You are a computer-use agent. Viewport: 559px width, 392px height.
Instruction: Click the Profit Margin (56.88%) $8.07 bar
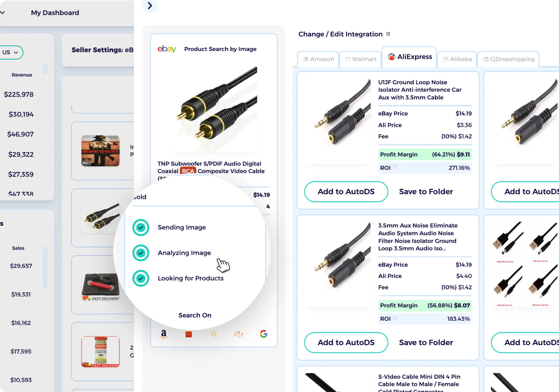pos(425,305)
